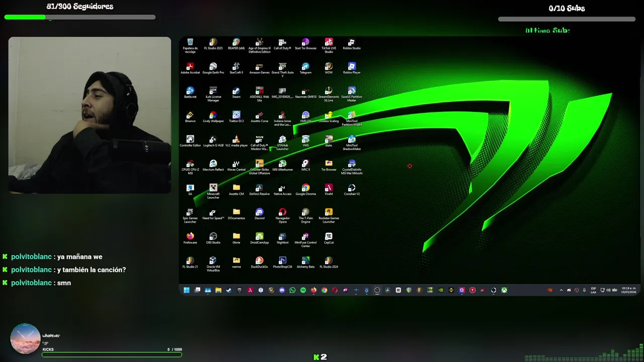The height and width of the screenshot is (362, 644).
Task: Click the microphone tray icon
Action: (x=584, y=290)
